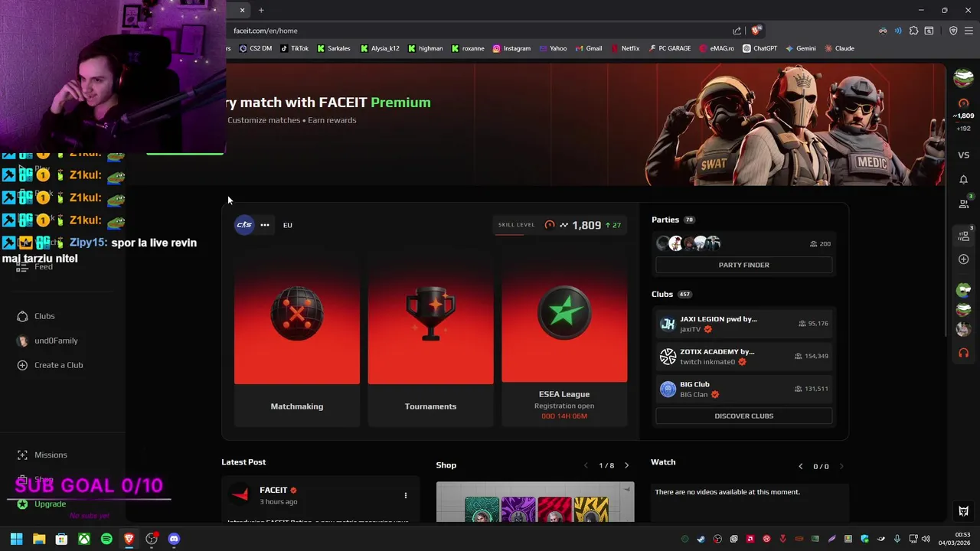Open BIG Club entry
980x551 pixels.
point(743,389)
